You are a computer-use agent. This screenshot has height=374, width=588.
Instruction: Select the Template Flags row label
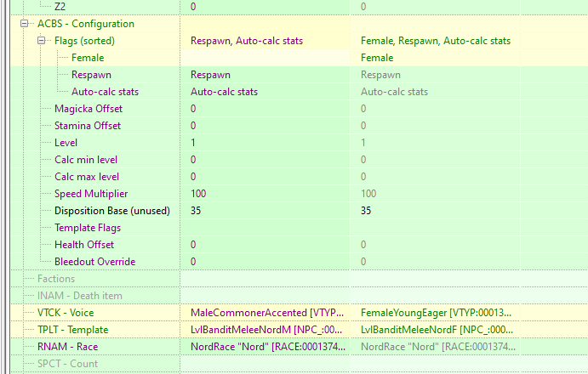pos(88,228)
